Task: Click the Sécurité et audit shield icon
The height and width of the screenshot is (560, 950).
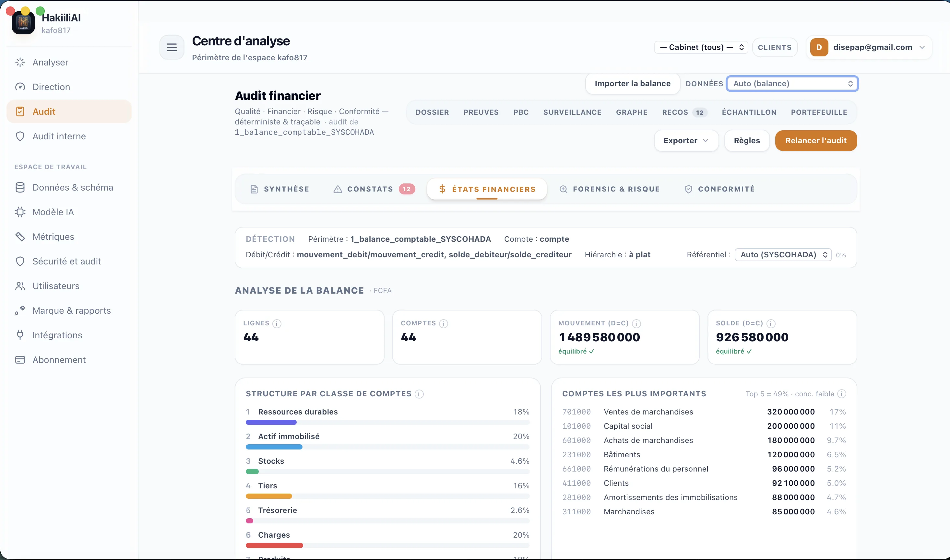Action: 20,261
